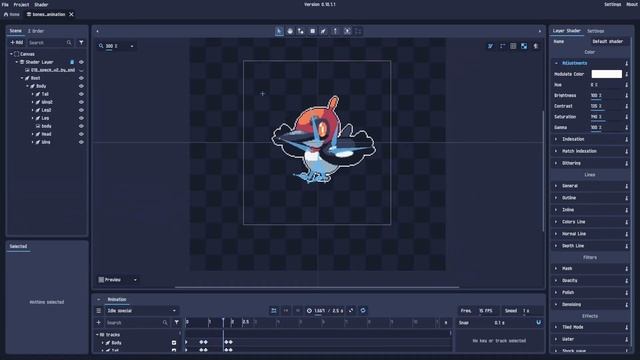Expand the Head bone node
The width and height of the screenshot is (640, 360).
tap(33, 134)
